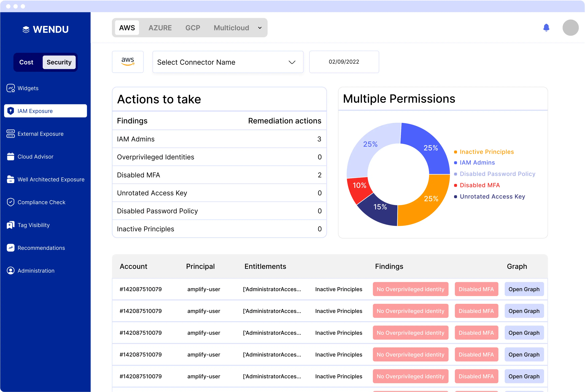
Task: Select the Cloud Advisor icon
Action: coord(10,156)
